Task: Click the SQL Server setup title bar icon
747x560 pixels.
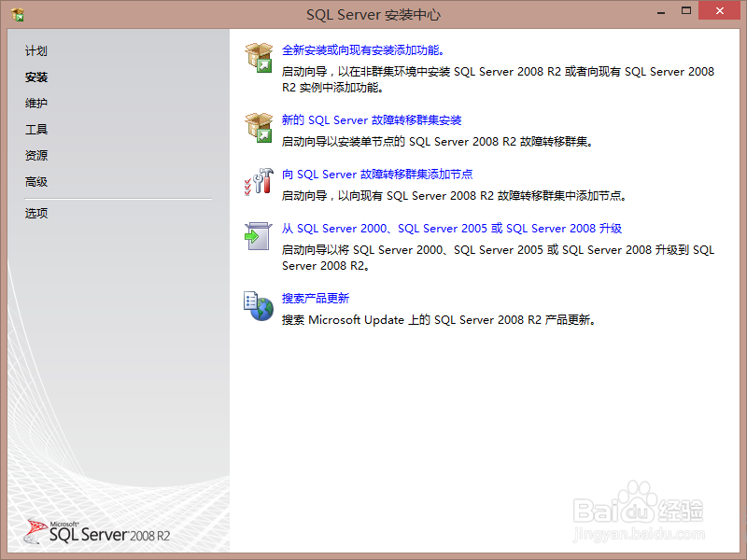Action: point(18,15)
